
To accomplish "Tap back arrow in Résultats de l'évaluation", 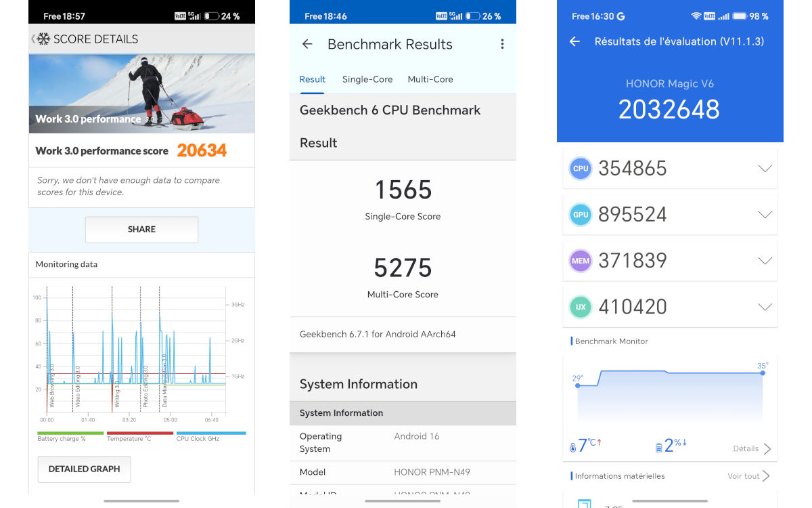I will pyautogui.click(x=574, y=41).
